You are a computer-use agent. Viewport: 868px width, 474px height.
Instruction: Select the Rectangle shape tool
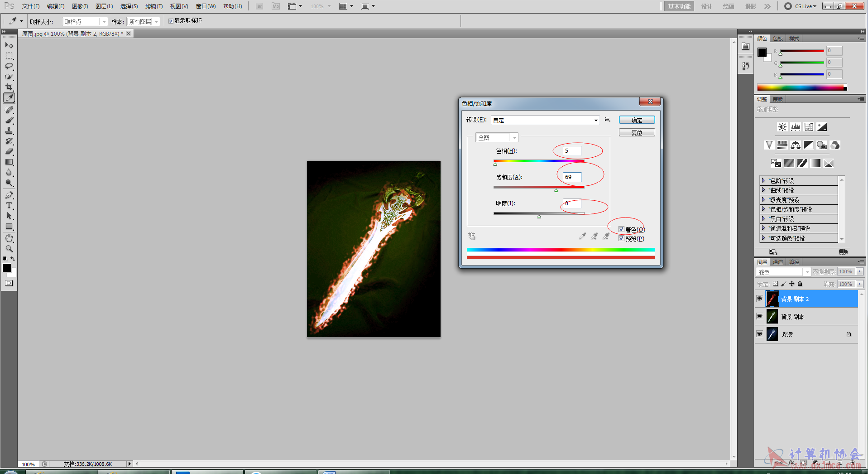click(9, 226)
